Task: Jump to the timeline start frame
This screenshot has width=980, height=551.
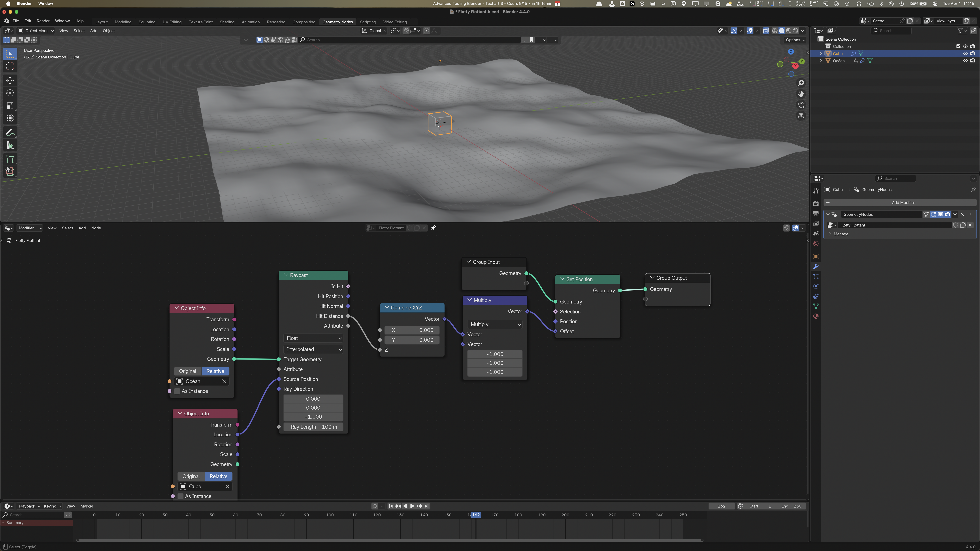Action: 391,506
